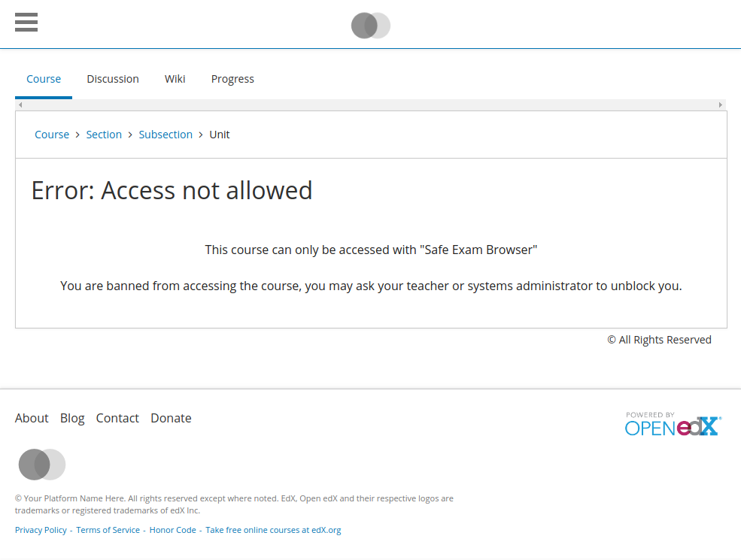Click the header logo at top center
Image resolution: width=741 pixels, height=560 pixels.
tap(370, 26)
